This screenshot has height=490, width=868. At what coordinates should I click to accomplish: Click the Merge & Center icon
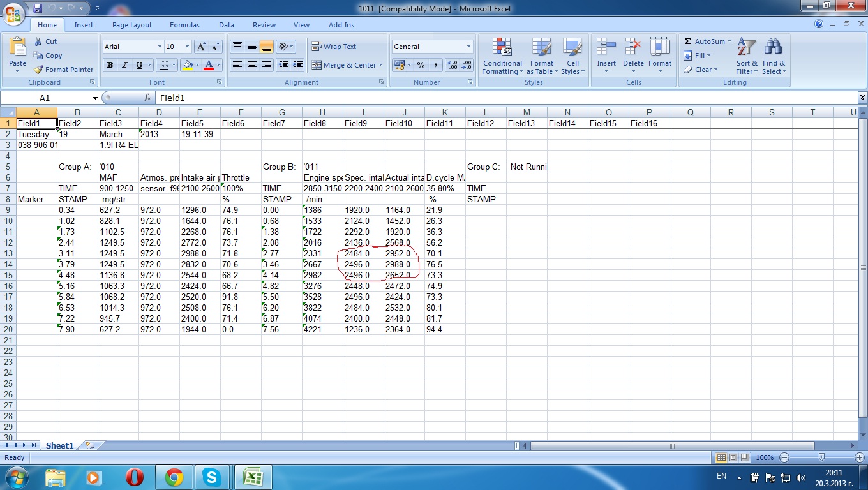317,65
